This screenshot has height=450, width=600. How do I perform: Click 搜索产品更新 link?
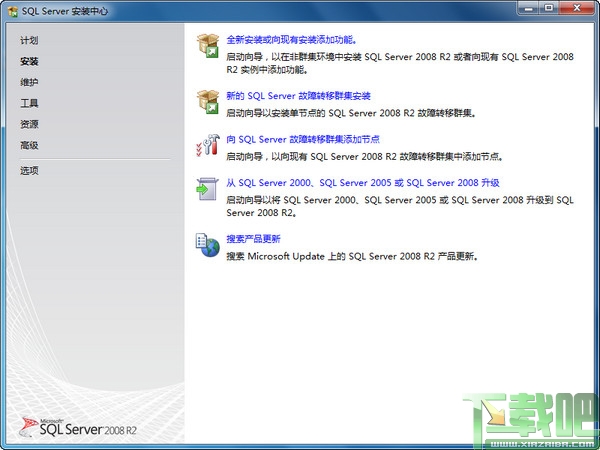coord(253,239)
